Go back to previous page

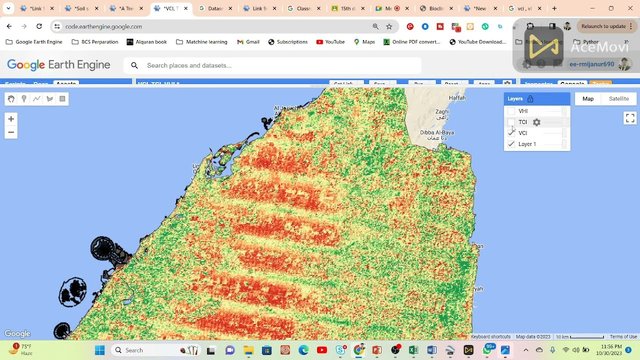(x=9, y=26)
